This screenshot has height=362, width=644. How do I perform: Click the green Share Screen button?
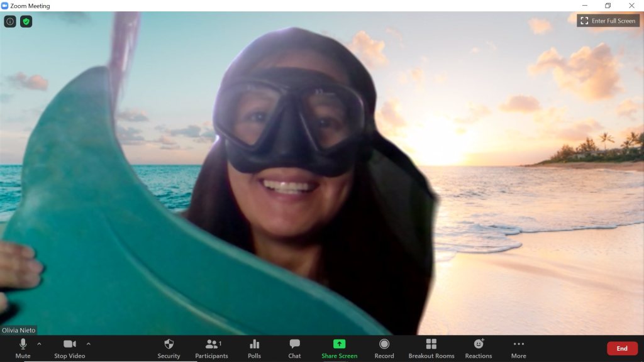click(x=339, y=348)
